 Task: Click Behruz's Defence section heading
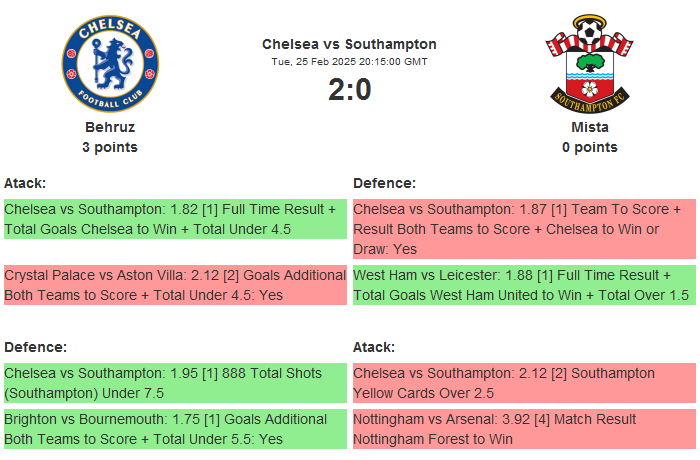click(x=35, y=347)
